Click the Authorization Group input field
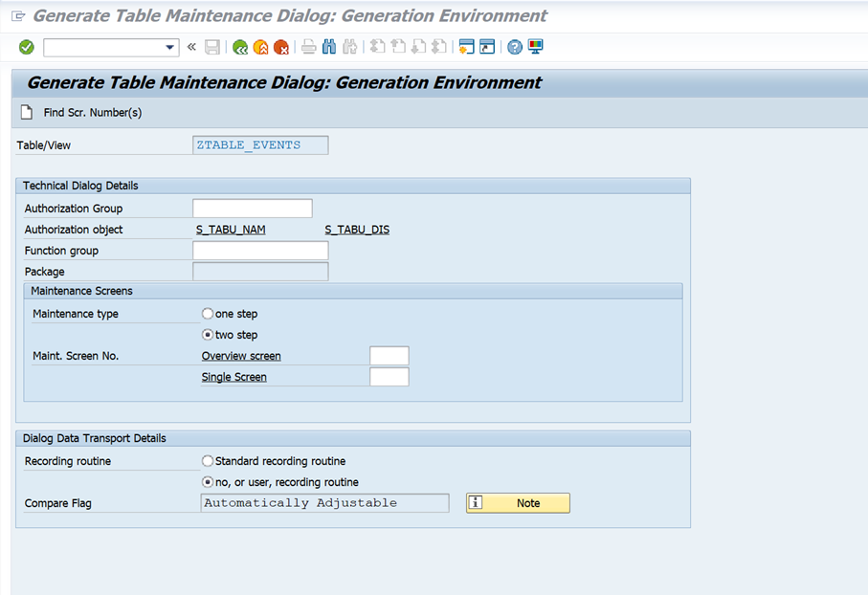 [252, 209]
